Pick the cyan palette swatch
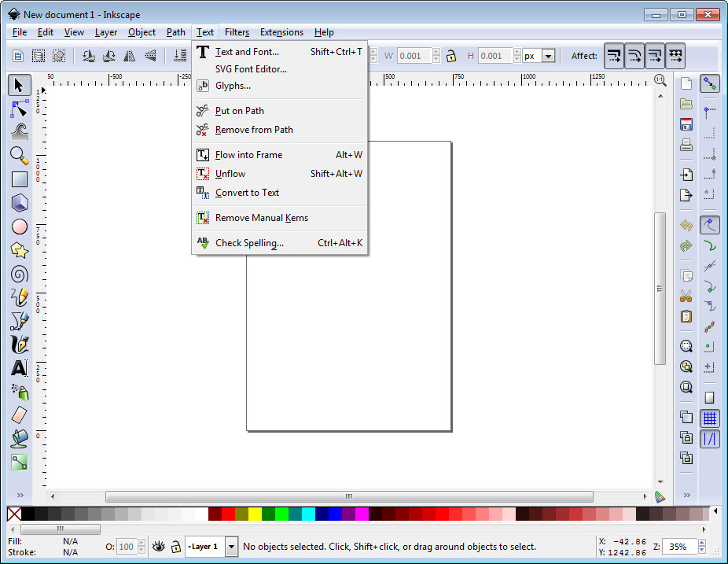728x564 pixels. [x=308, y=514]
